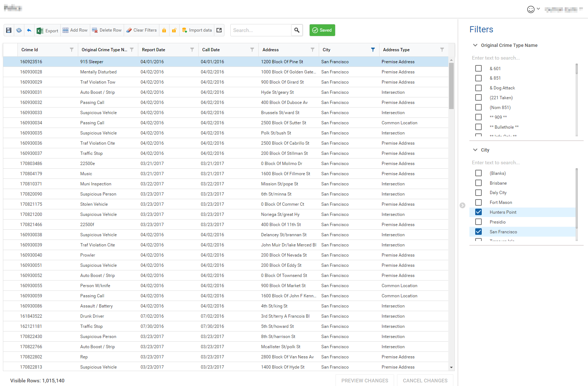Viewport: 588px width, 386px height.
Task: Click the Assault / Battery cell
Action: click(x=108, y=306)
